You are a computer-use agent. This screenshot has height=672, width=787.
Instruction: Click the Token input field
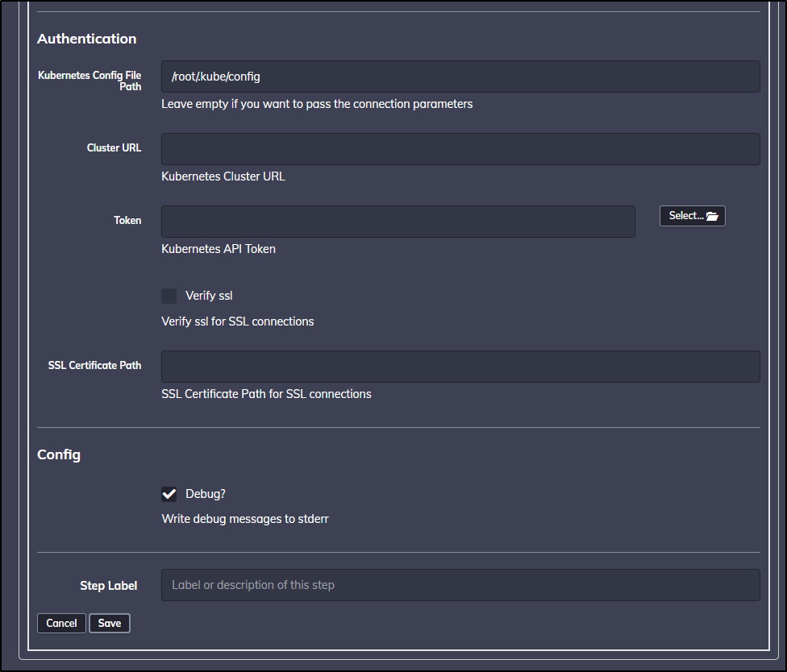tap(398, 221)
